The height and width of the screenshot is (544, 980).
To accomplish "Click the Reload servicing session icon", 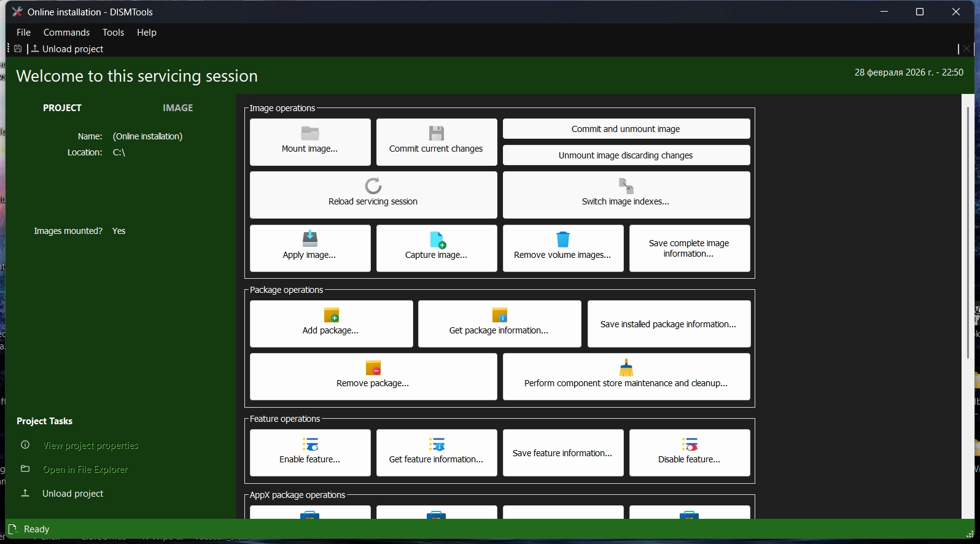I will (x=373, y=185).
